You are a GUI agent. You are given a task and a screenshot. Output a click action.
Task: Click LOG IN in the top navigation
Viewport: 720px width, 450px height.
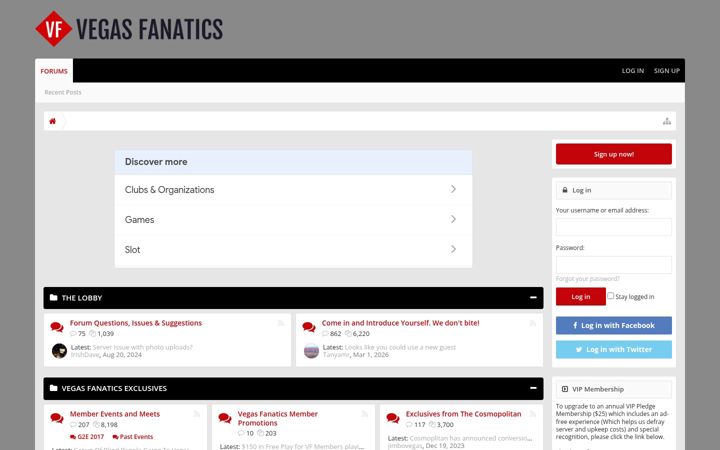(633, 71)
